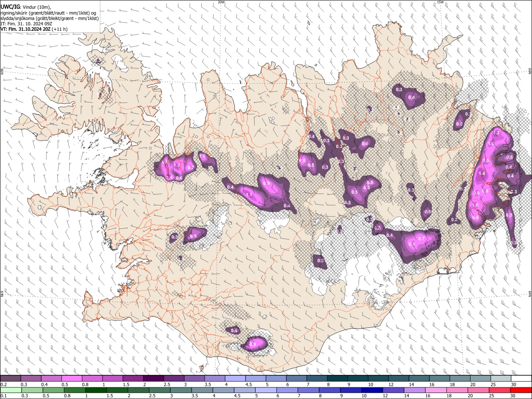
Task: Click the darkest purple 2 swatch in upper legend
Action: [x=153, y=379]
